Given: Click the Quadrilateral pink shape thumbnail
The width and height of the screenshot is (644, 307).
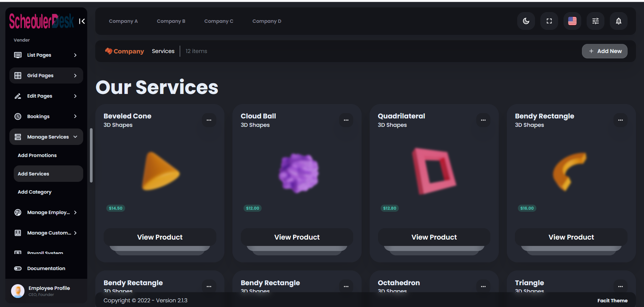Looking at the screenshot, I should (434, 171).
